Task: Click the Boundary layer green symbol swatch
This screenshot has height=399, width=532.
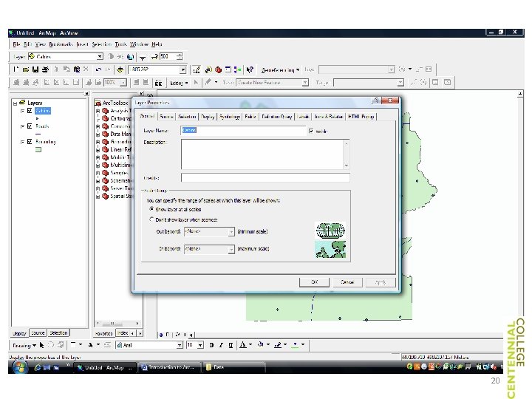Action: coord(38,149)
